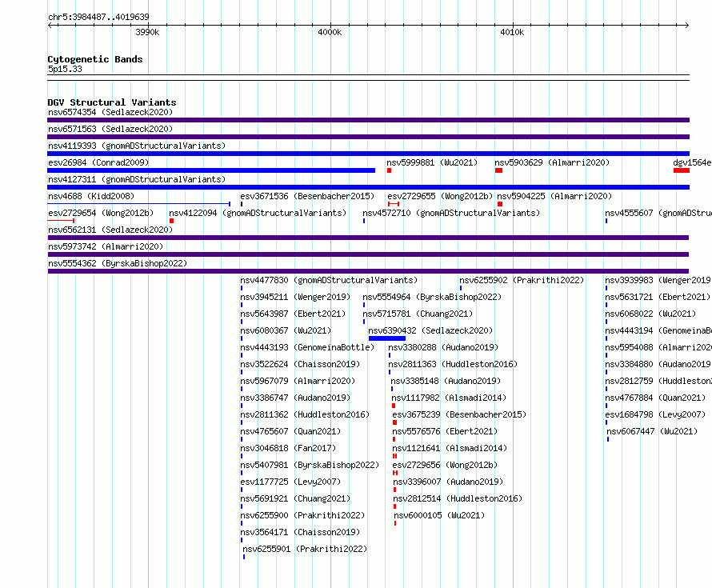Click nsv4767884 (Quan2021) label
The image size is (712, 588).
(x=655, y=398)
